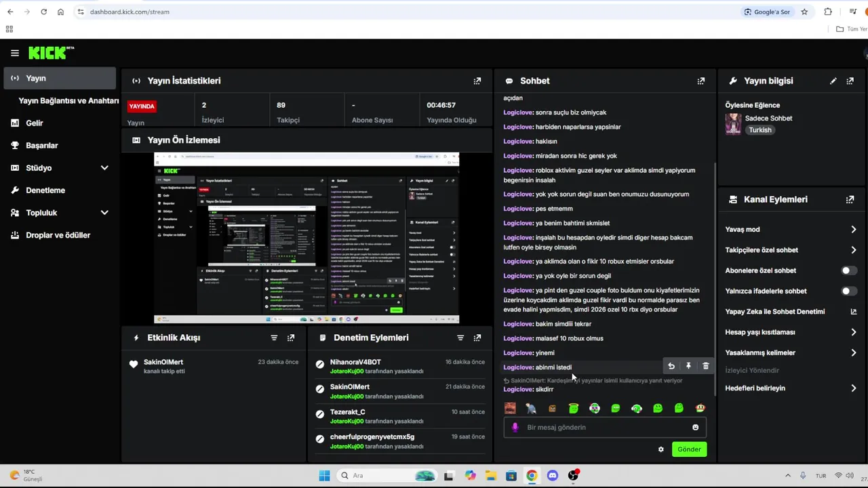Click the green Gönder button
The image size is (868, 488).
[x=689, y=449]
